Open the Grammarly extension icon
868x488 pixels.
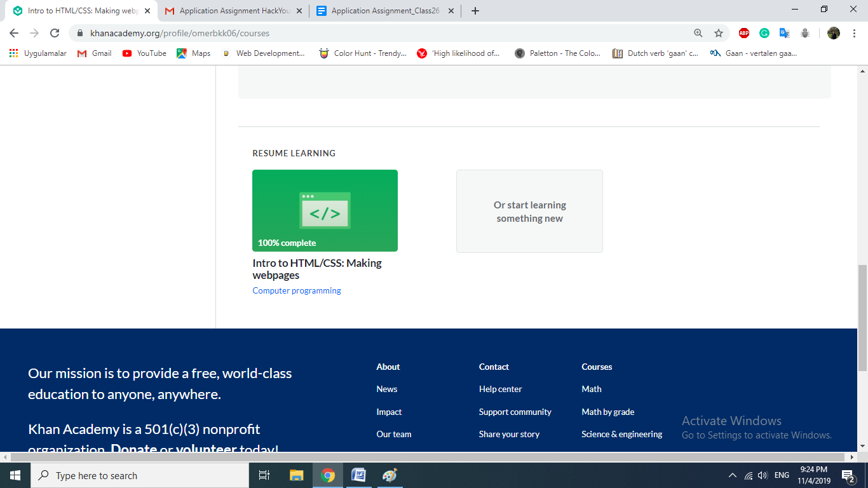[764, 33]
